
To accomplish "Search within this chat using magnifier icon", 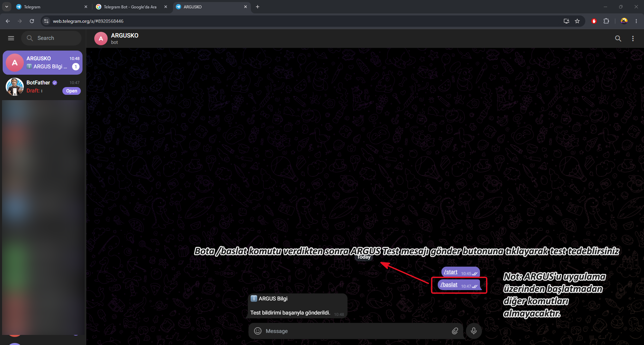I will [x=618, y=39].
